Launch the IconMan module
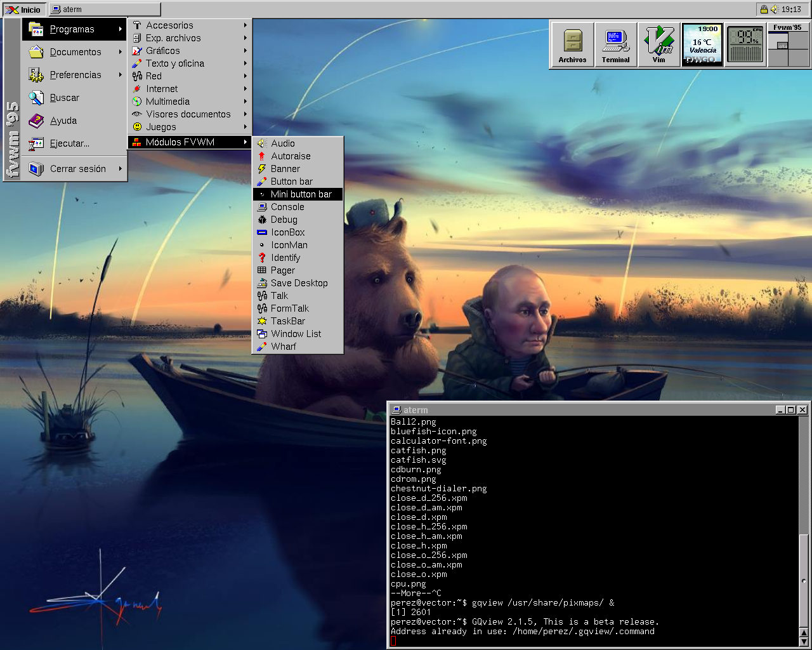 click(298, 245)
